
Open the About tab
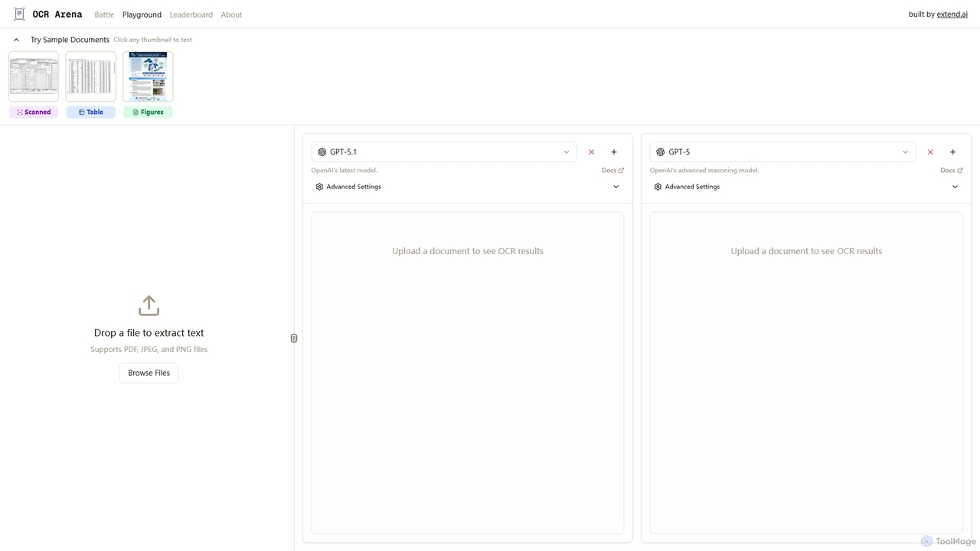231,15
